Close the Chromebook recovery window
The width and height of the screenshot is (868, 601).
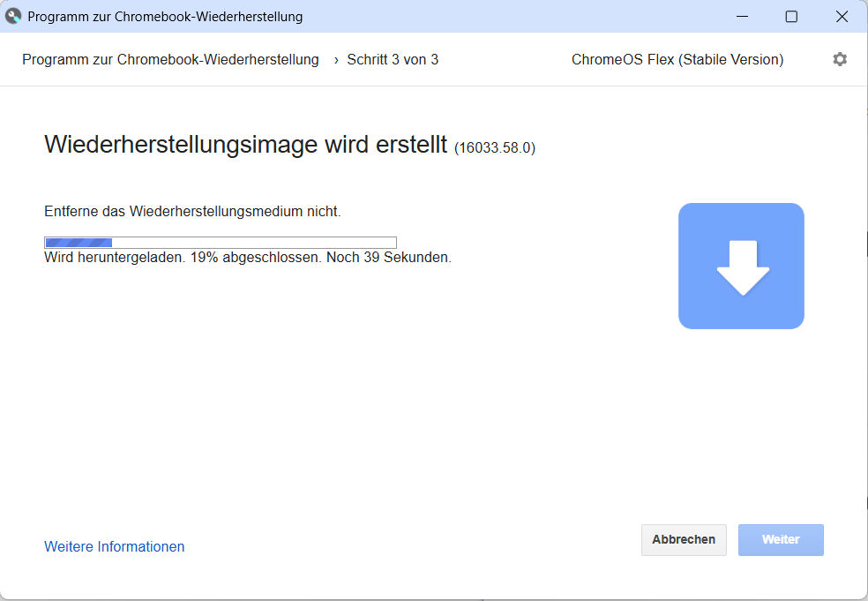tap(842, 17)
